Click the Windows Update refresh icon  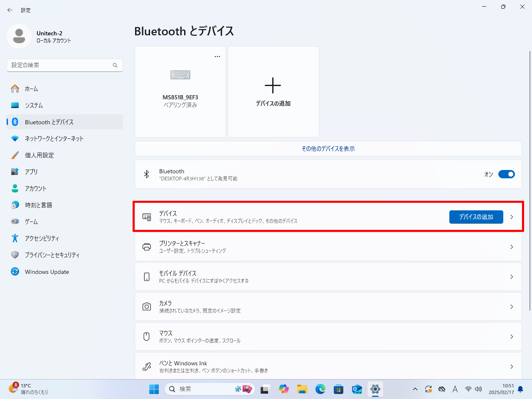tap(15, 271)
